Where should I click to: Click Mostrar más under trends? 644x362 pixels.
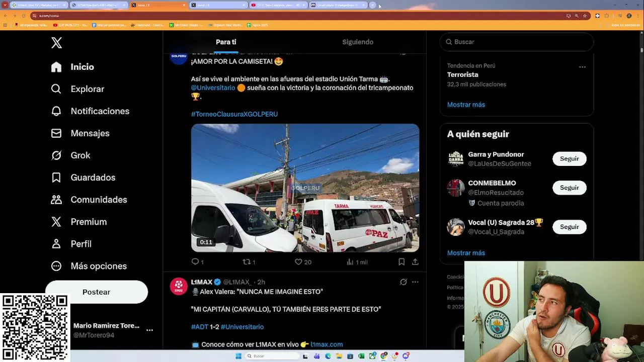tap(466, 105)
